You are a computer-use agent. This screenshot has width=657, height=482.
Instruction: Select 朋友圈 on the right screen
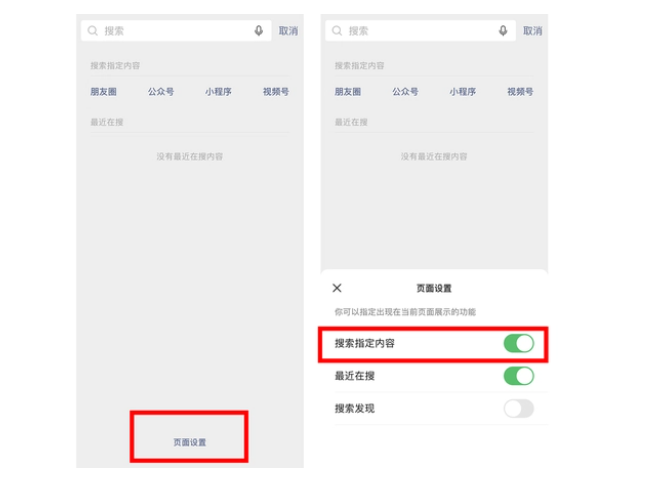348,91
